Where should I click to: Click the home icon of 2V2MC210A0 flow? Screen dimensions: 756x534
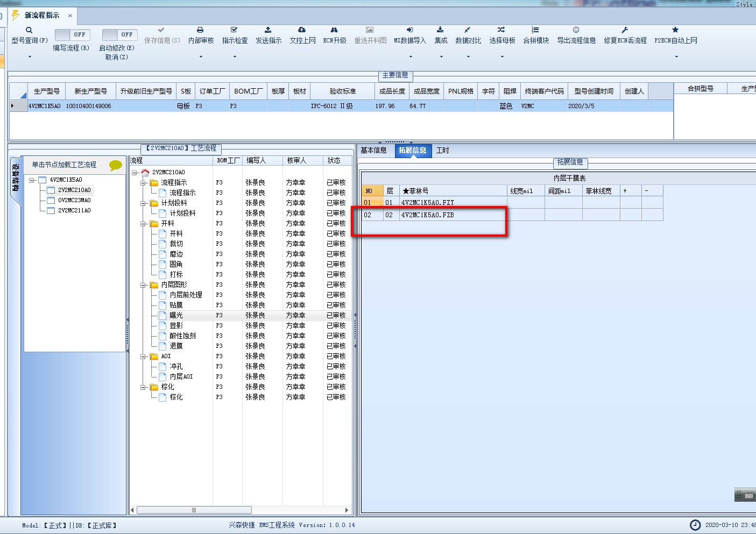[145, 173]
